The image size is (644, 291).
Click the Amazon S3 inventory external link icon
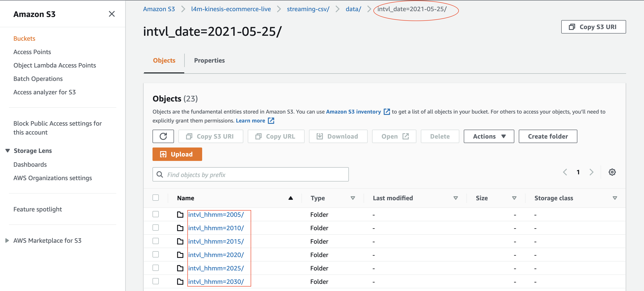click(386, 112)
